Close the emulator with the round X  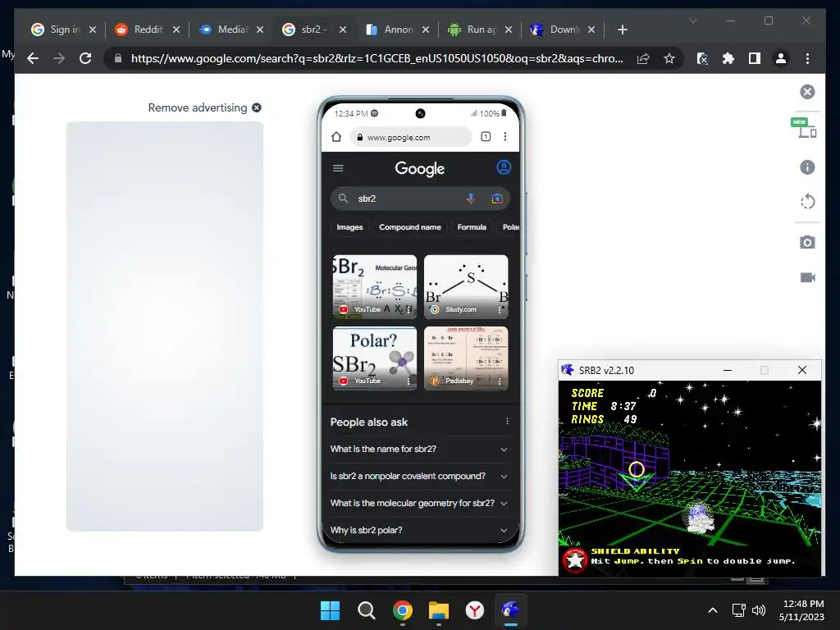(x=807, y=92)
